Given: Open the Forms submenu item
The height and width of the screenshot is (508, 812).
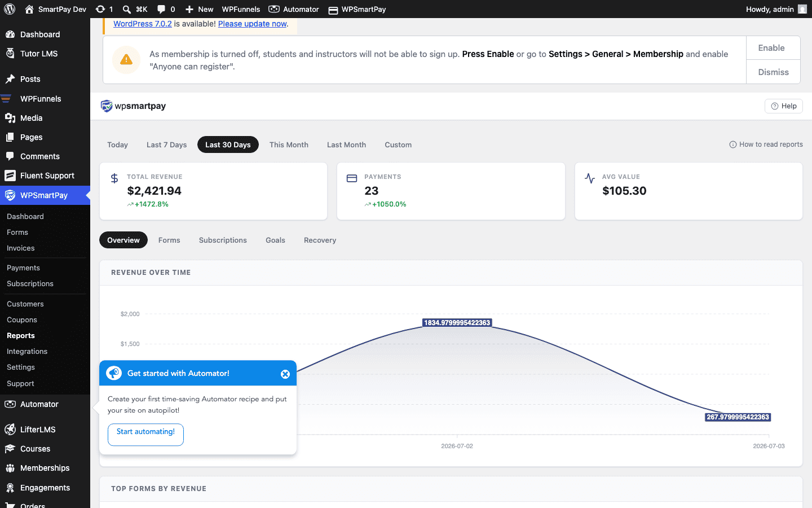Looking at the screenshot, I should (x=17, y=232).
